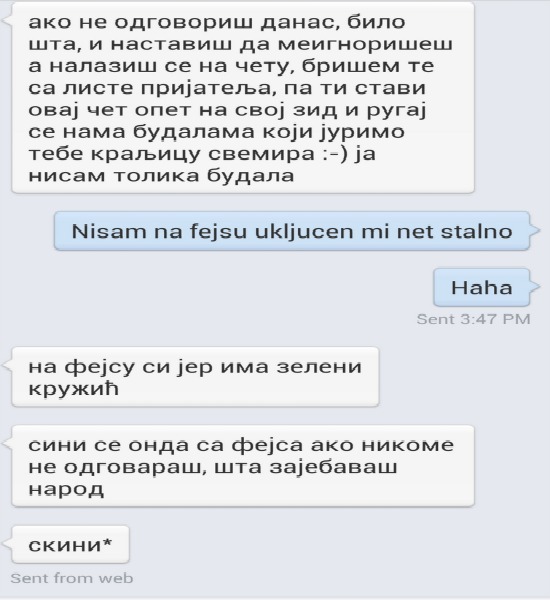Click the word "народ" in the gray bubble
Screen dimensions: 550x600
[x=66, y=489]
